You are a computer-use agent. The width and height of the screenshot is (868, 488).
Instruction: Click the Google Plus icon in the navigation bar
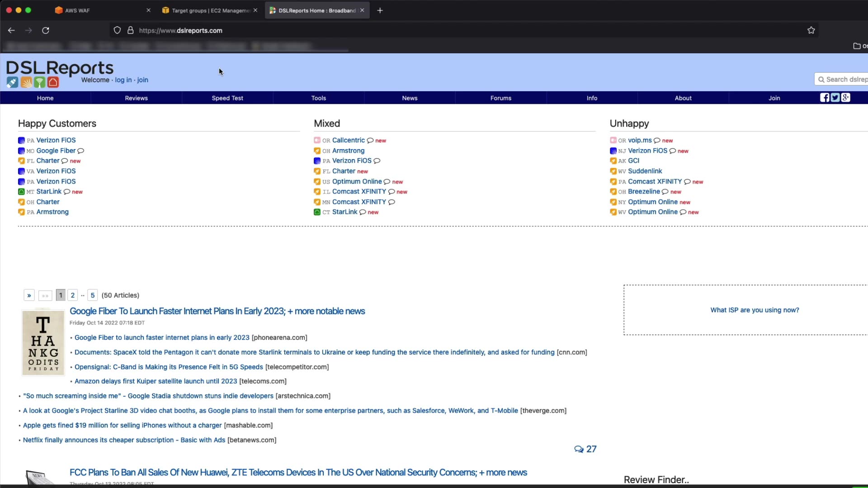tap(845, 98)
